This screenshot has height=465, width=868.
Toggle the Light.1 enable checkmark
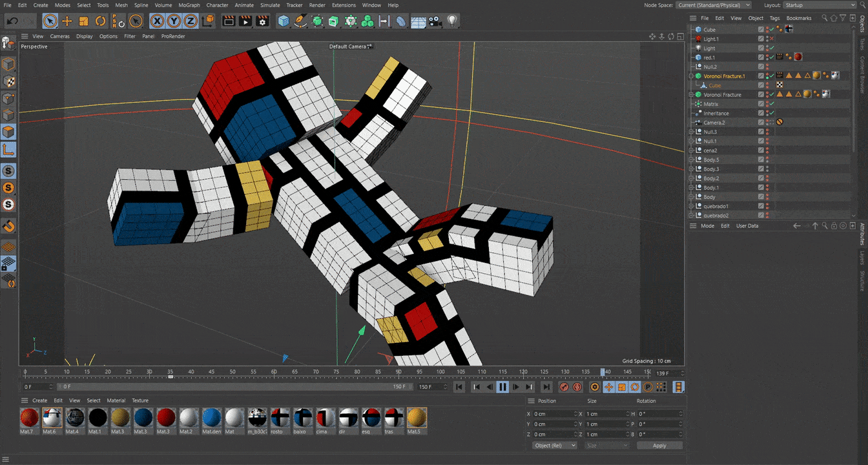[771, 39]
